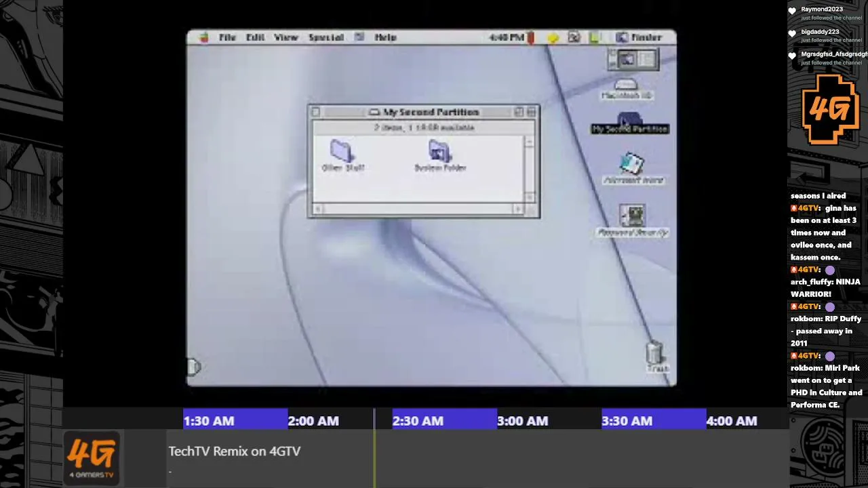Image resolution: width=868 pixels, height=488 pixels.
Task: Select the Macintosh HD drive icon
Action: (x=627, y=89)
